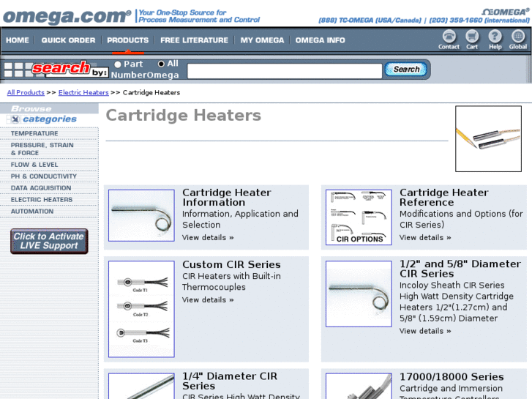Open the PRODUCTS menu item
The width and height of the screenshot is (532, 399).
pos(128,40)
